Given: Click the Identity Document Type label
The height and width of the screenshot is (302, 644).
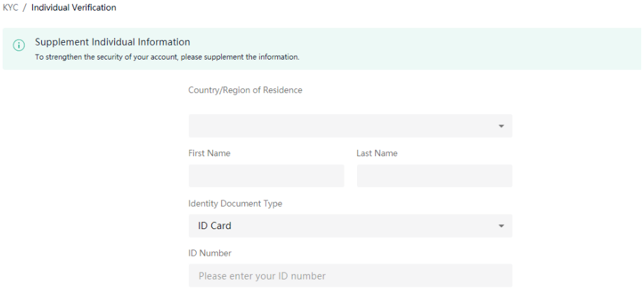Looking at the screenshot, I should (x=235, y=203).
